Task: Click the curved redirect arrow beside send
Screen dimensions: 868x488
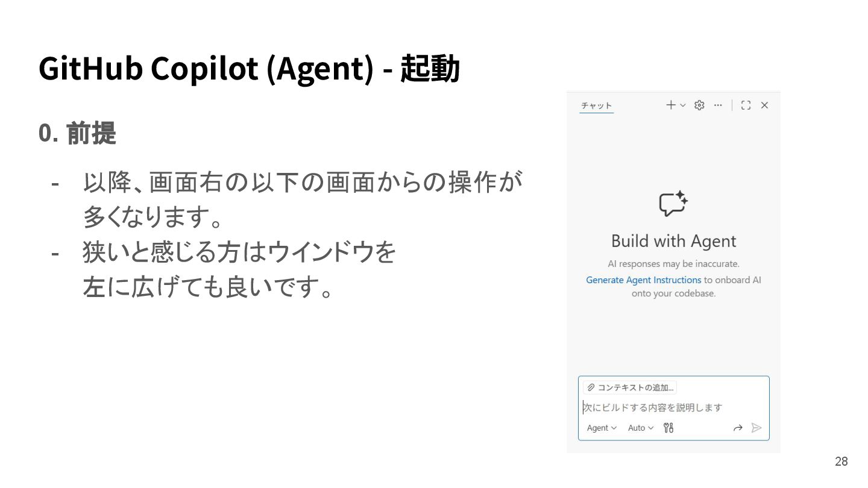Action: pos(738,428)
